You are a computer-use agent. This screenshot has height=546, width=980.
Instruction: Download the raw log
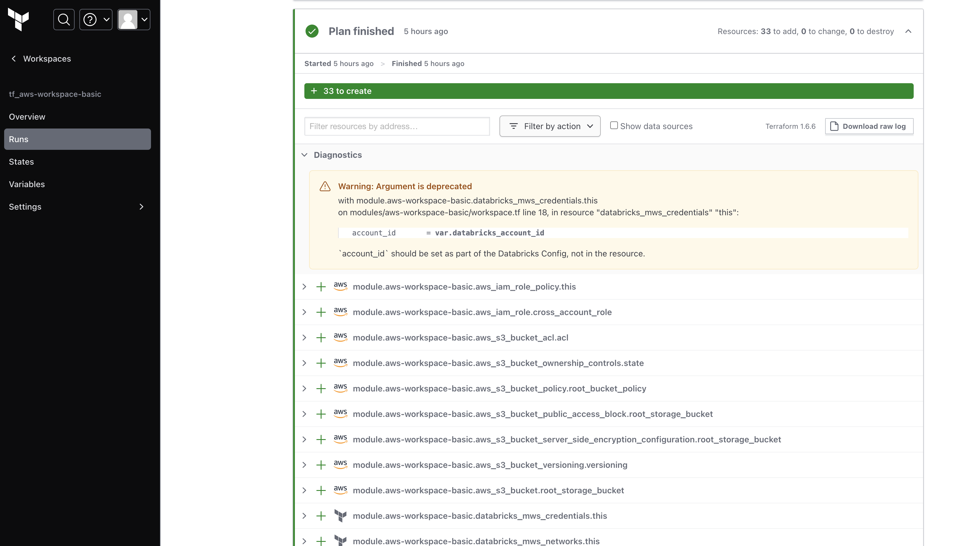(869, 126)
